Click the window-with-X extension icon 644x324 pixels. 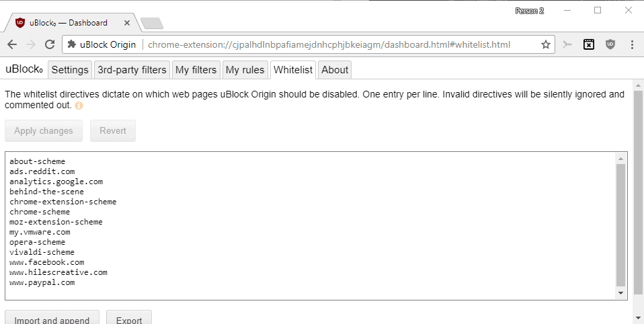point(589,44)
